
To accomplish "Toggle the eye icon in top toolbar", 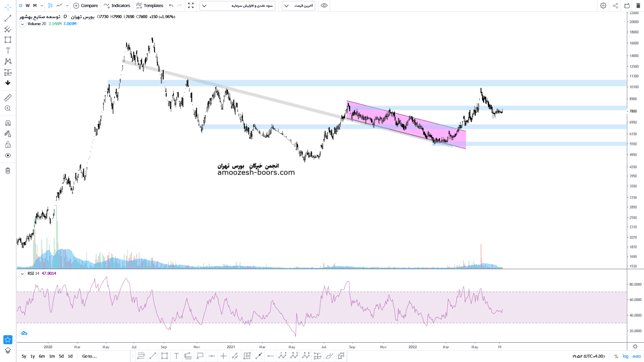I will 324,6.
